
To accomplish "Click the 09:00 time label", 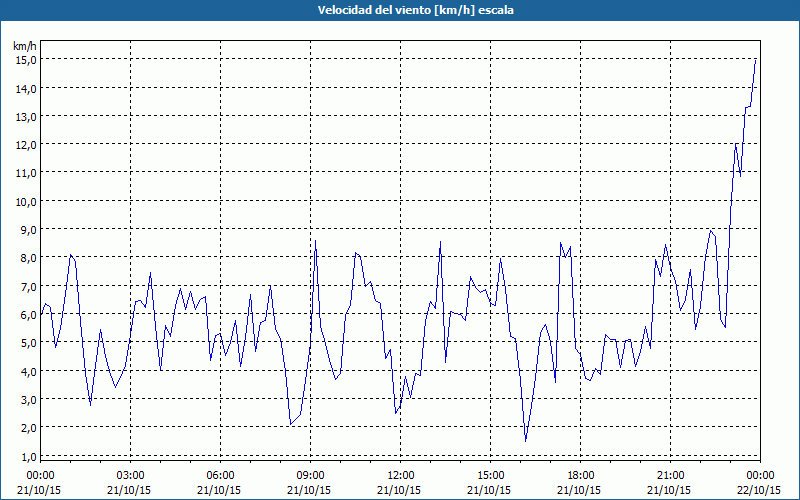I will [x=310, y=476].
